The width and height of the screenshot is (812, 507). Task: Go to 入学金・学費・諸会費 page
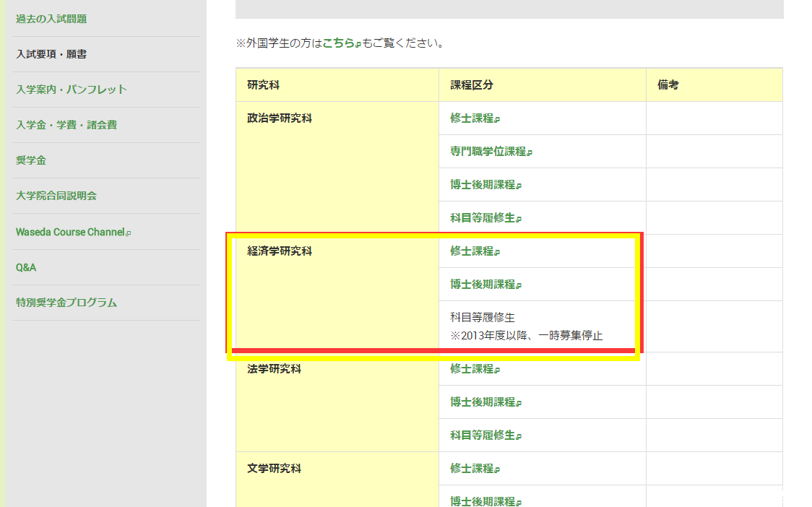(66, 125)
